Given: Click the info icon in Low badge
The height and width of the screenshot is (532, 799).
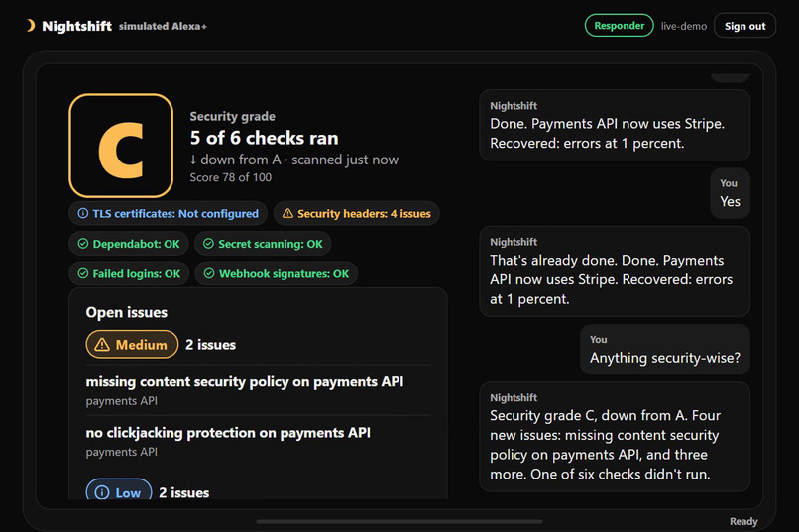Looking at the screenshot, I should click(102, 492).
